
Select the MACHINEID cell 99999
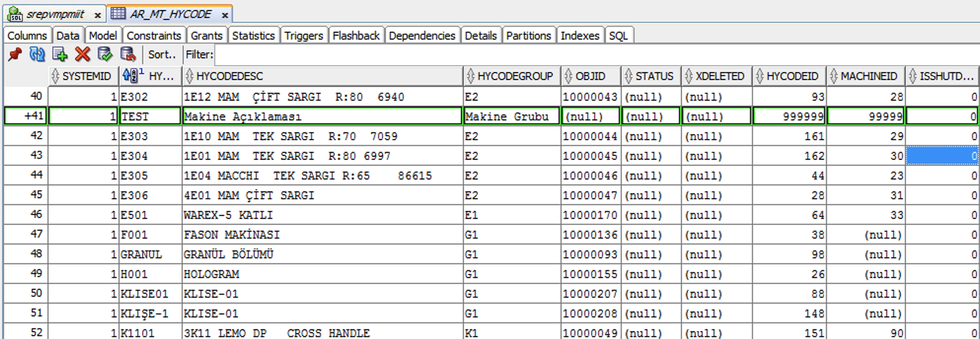(x=866, y=116)
